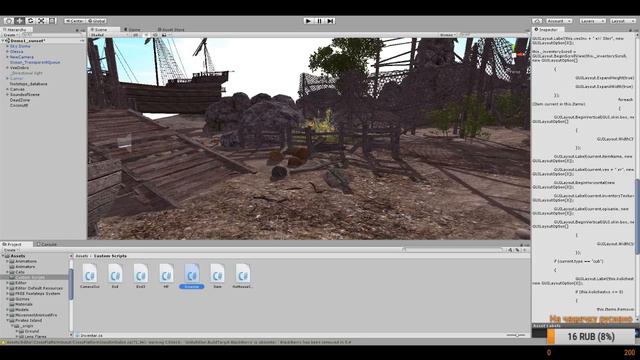
Task: Select the NoMouseL... C# script
Action: tap(243, 276)
